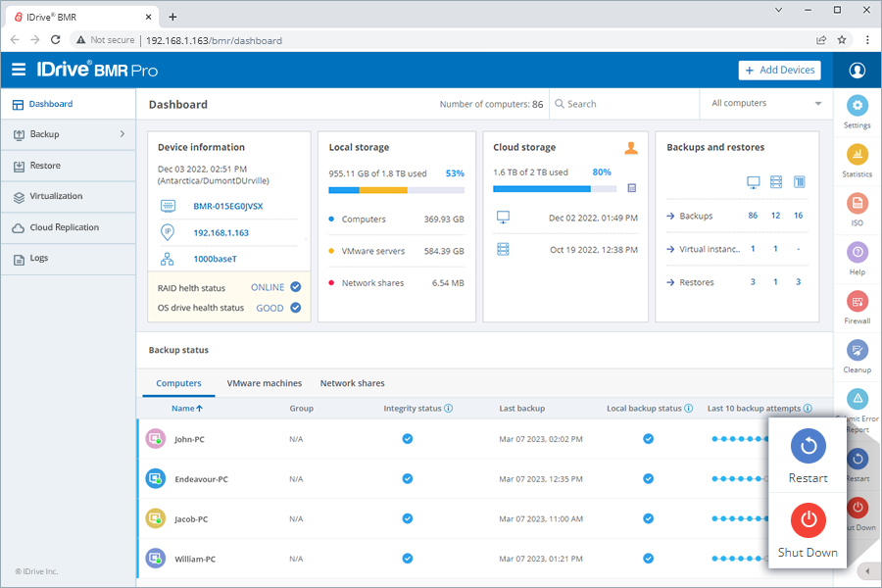Click the John-PC computer icon
882x588 pixels.
(x=156, y=439)
